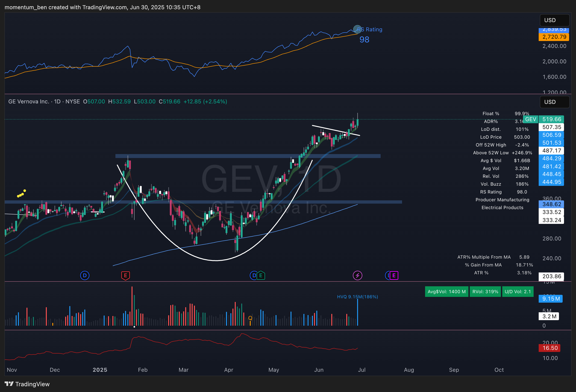This screenshot has width=576, height=392.
Task: Click the TradingView logo at bottom left
Action: [27, 384]
